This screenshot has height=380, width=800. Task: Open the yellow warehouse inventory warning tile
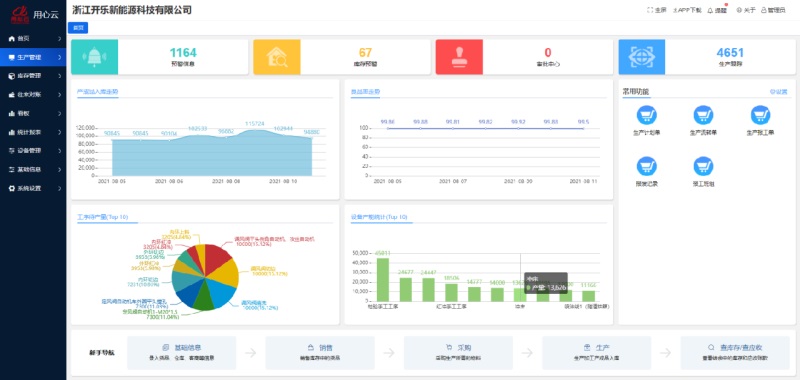pos(277,57)
